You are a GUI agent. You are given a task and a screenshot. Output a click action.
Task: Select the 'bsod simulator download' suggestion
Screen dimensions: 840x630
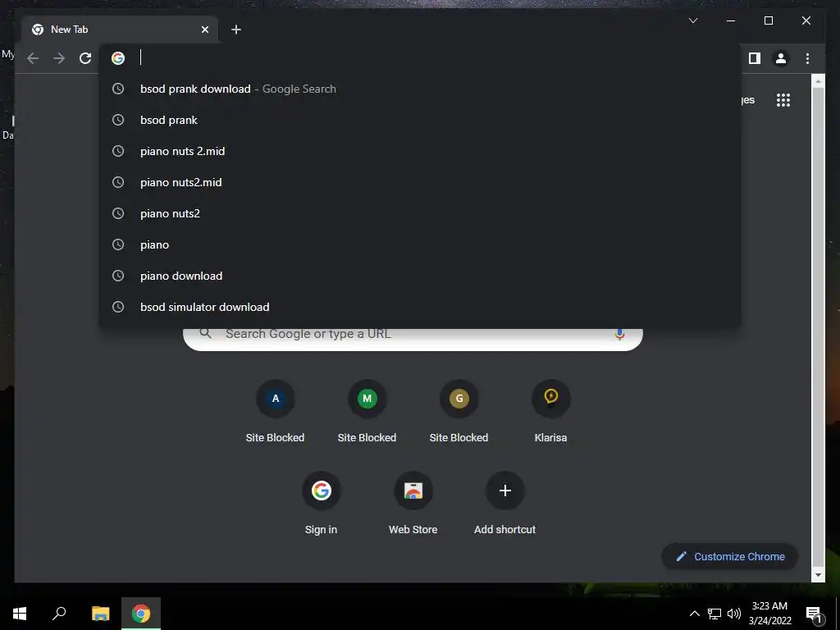pos(421,307)
